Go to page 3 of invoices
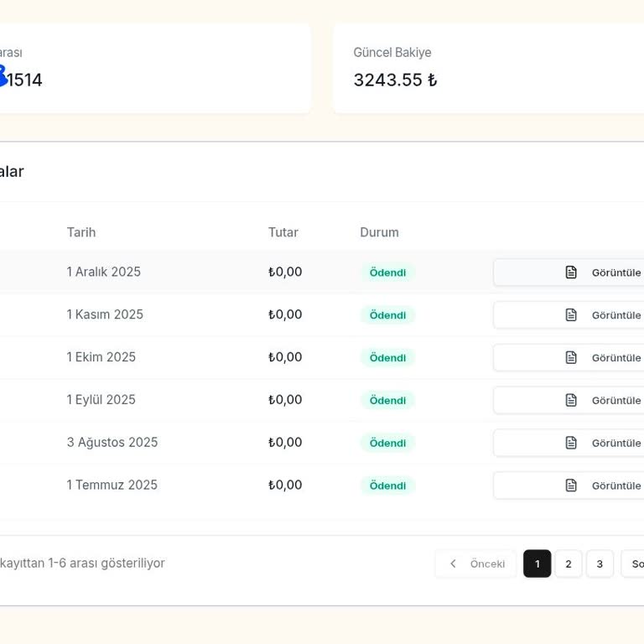This screenshot has width=644, height=644. pos(600,563)
